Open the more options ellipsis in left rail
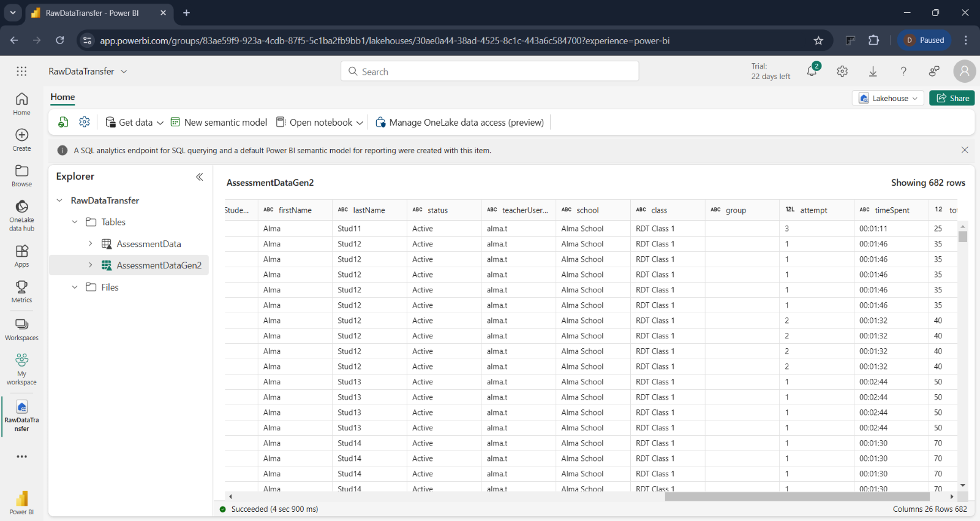Image resolution: width=980 pixels, height=521 pixels. coord(21,457)
